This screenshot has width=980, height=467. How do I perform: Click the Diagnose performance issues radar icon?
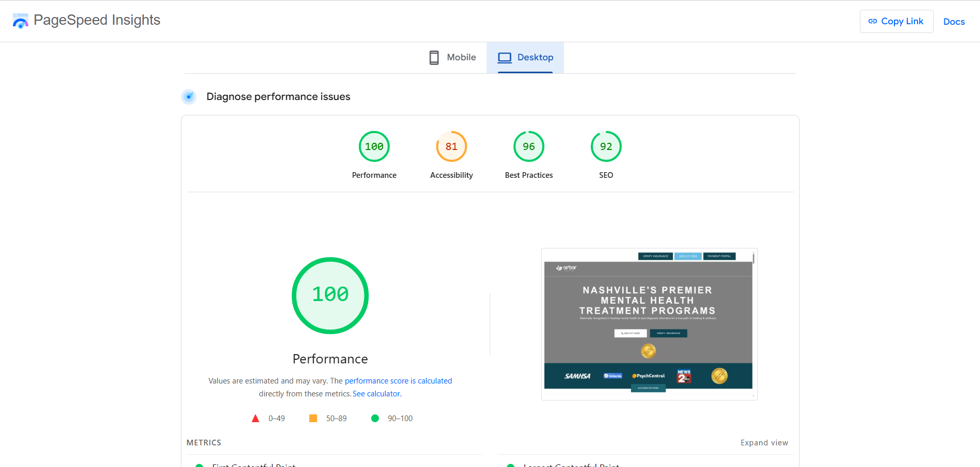click(x=189, y=96)
